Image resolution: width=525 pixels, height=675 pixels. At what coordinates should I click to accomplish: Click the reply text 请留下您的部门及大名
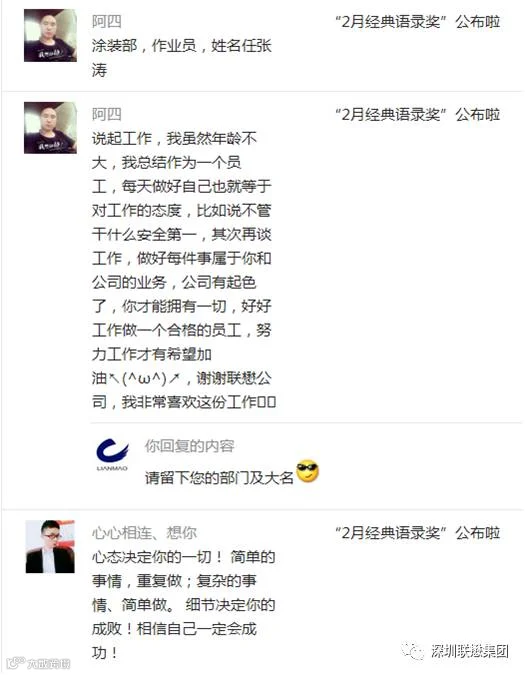pyautogui.click(x=219, y=478)
